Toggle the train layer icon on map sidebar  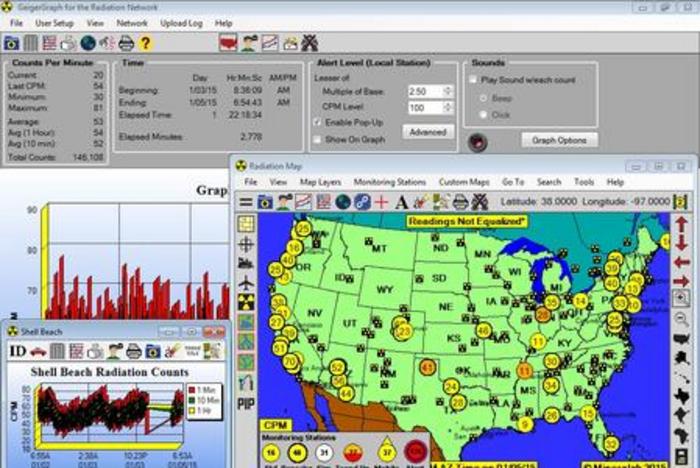pyautogui.click(x=246, y=263)
